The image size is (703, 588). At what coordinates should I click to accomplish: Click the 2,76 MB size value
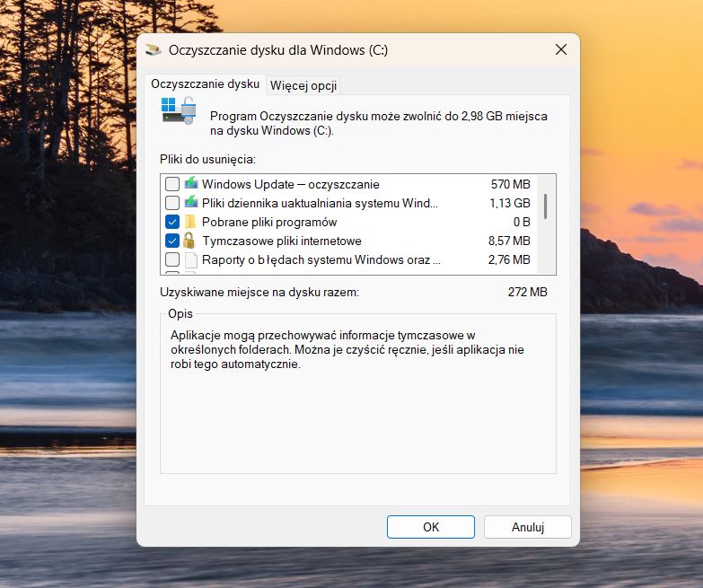click(x=509, y=259)
